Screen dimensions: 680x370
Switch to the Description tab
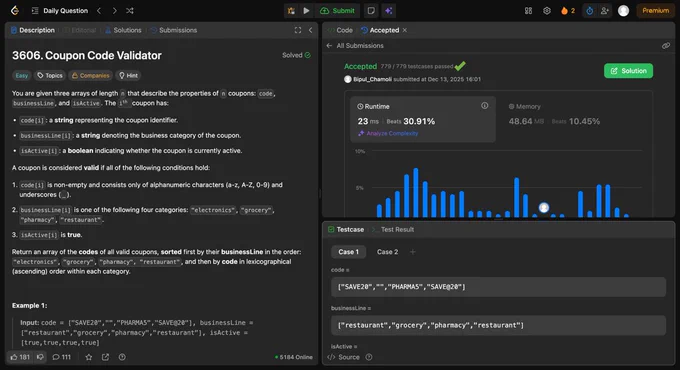(x=33, y=30)
